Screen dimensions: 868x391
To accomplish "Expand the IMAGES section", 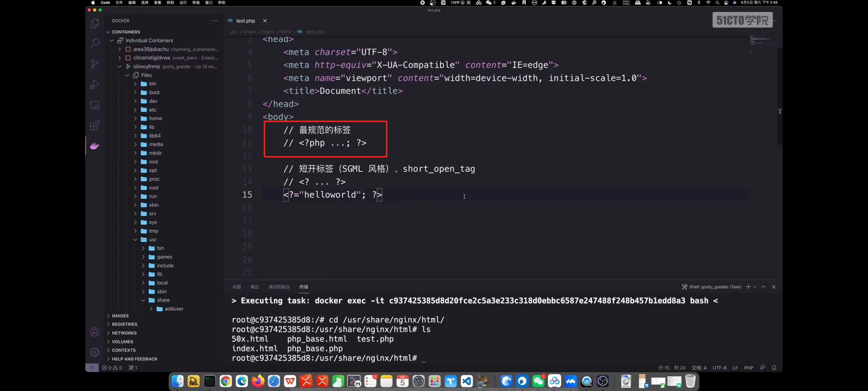I will click(120, 316).
